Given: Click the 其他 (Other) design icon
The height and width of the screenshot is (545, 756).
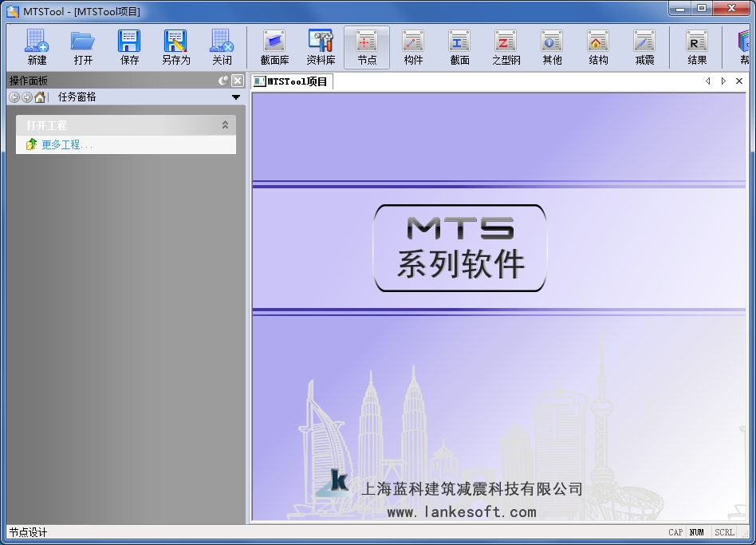Looking at the screenshot, I should (551, 46).
